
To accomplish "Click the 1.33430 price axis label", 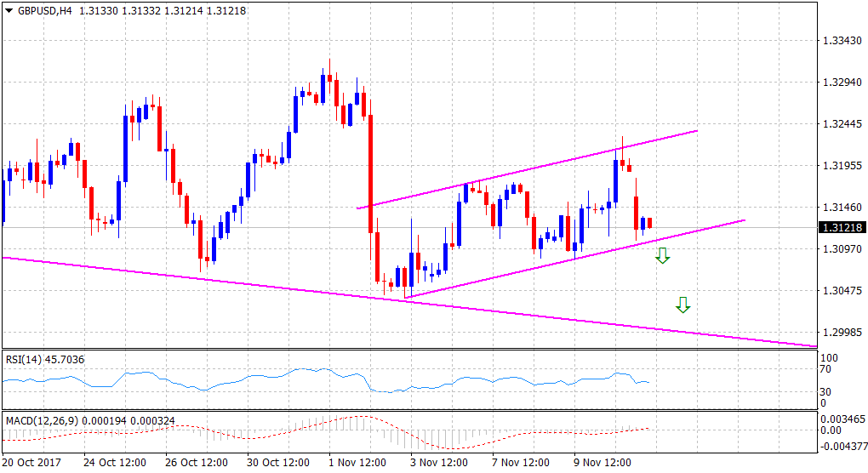I will point(841,41).
